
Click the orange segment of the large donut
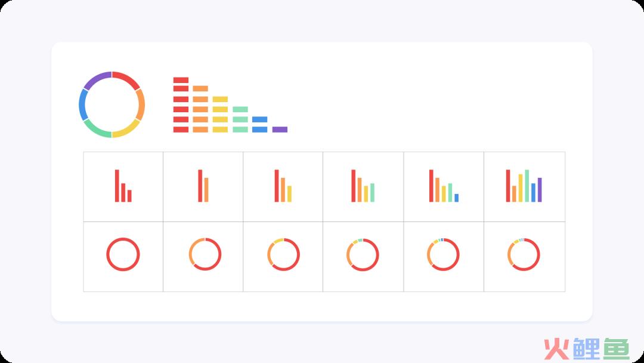point(141,104)
